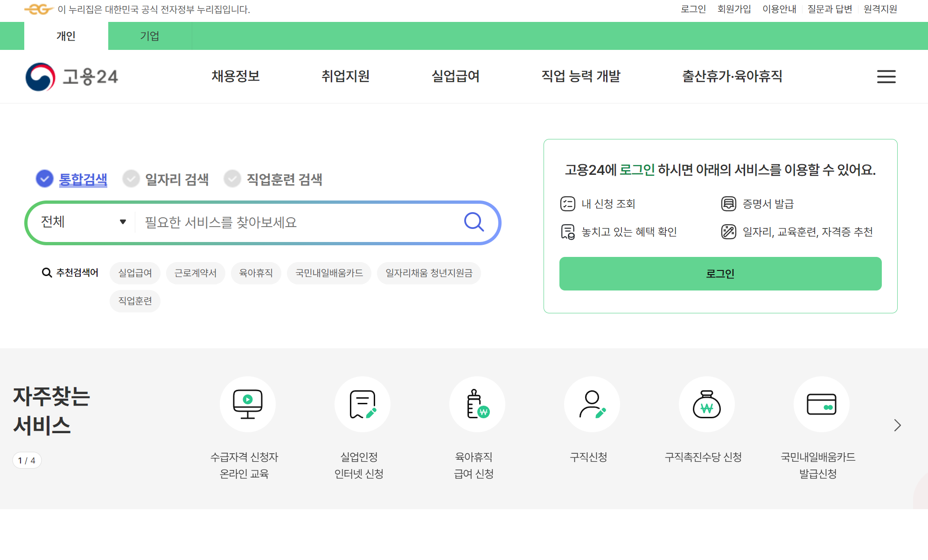Show next frequently used services arrow
Image resolution: width=928 pixels, height=560 pixels.
click(x=897, y=425)
